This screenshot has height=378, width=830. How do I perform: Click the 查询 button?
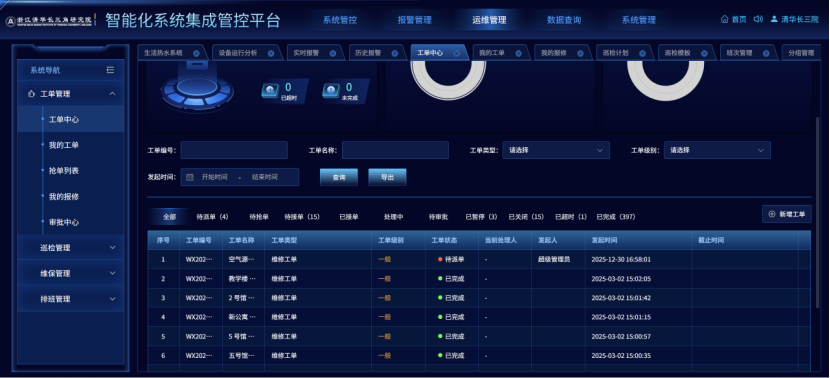pos(339,177)
